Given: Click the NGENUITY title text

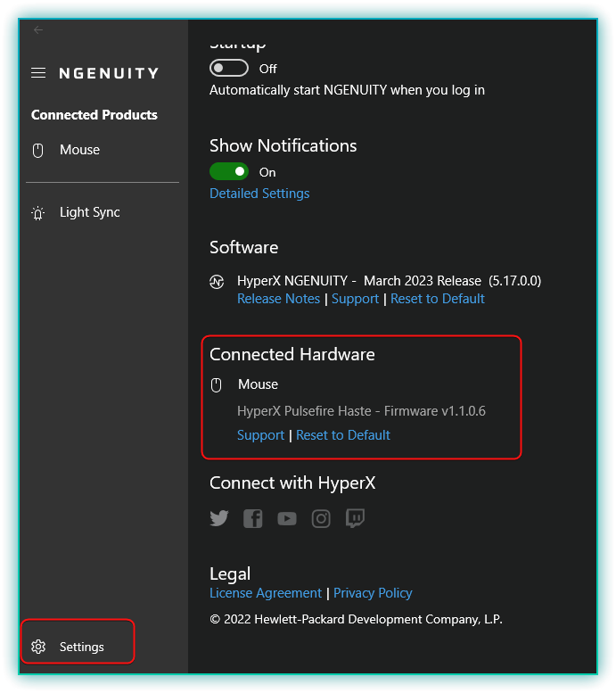Looking at the screenshot, I should (109, 73).
